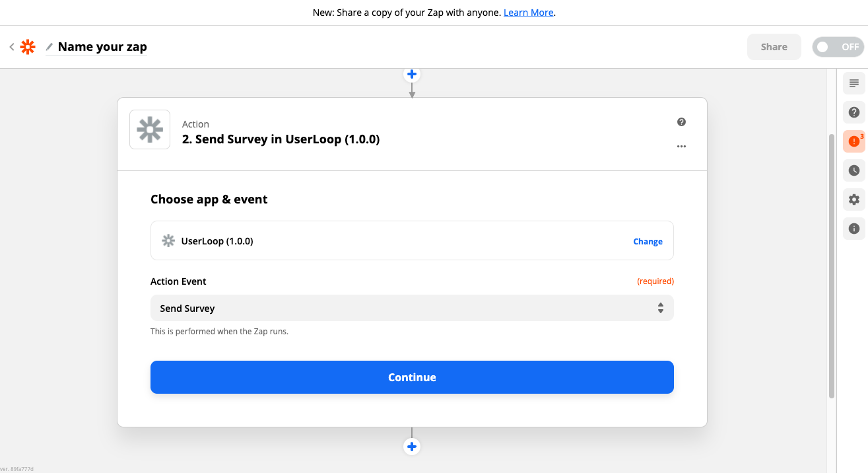Open zap settings gear in sidebar
This screenshot has height=473, width=868.
854,200
